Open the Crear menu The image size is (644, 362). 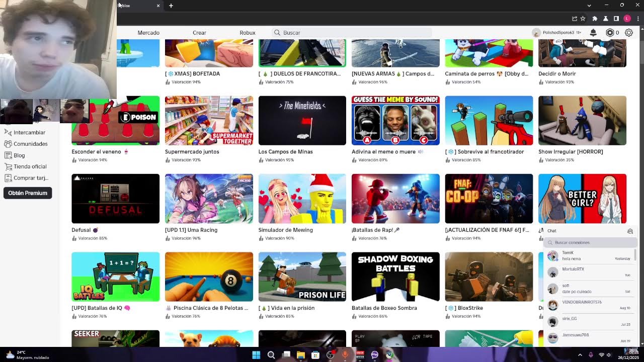click(x=199, y=33)
